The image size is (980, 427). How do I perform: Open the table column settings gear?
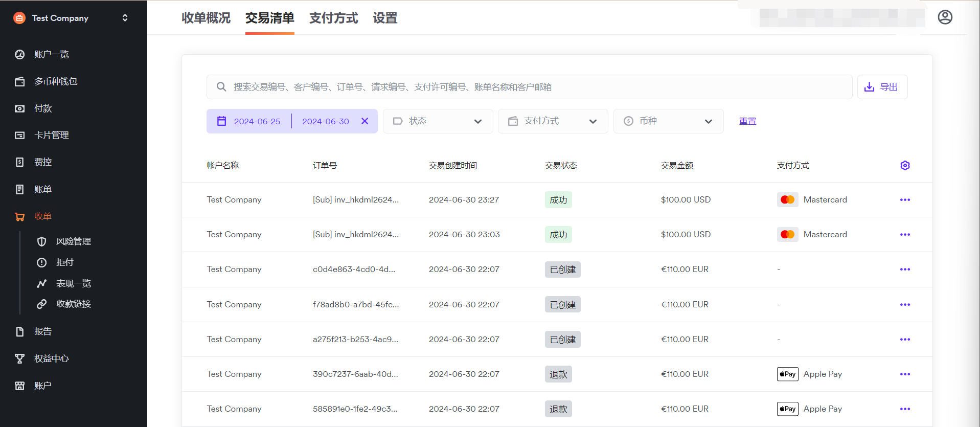[x=905, y=166]
